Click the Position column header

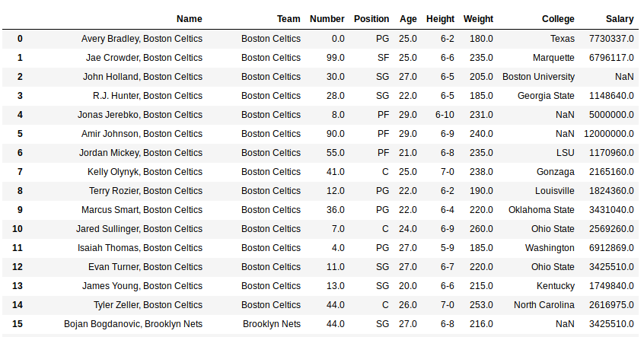371,19
